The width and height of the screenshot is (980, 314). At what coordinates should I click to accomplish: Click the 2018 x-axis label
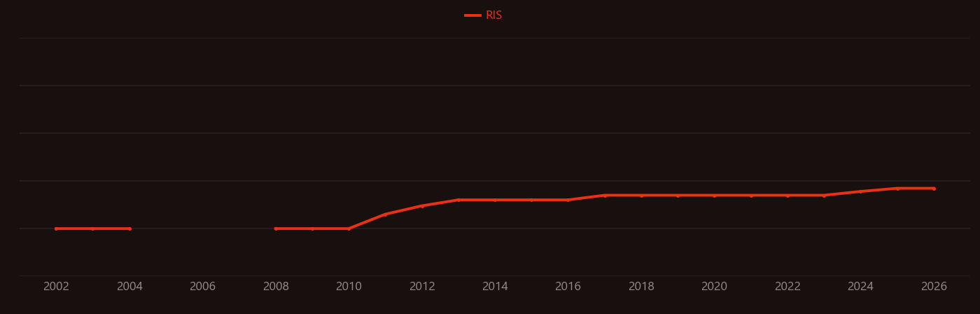click(x=641, y=286)
